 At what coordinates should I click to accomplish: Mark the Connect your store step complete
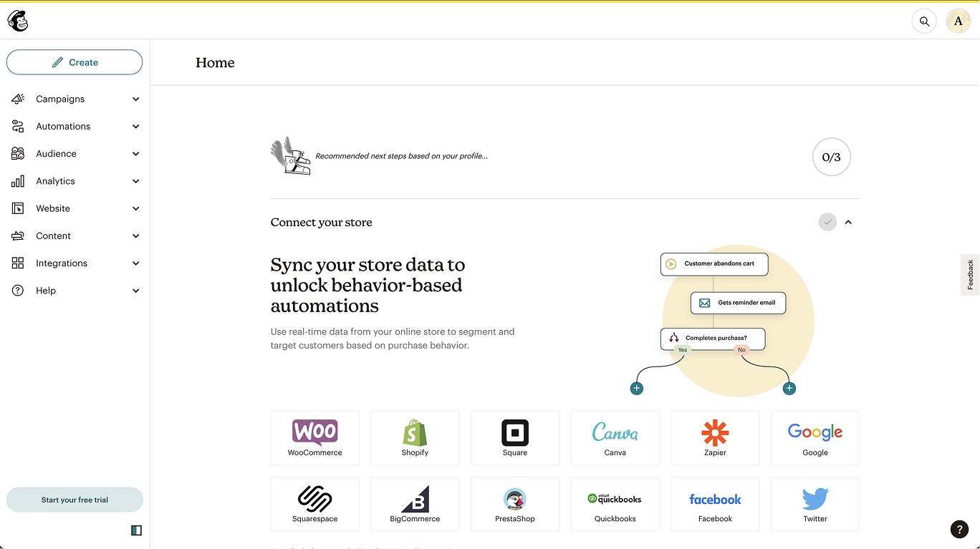(827, 222)
